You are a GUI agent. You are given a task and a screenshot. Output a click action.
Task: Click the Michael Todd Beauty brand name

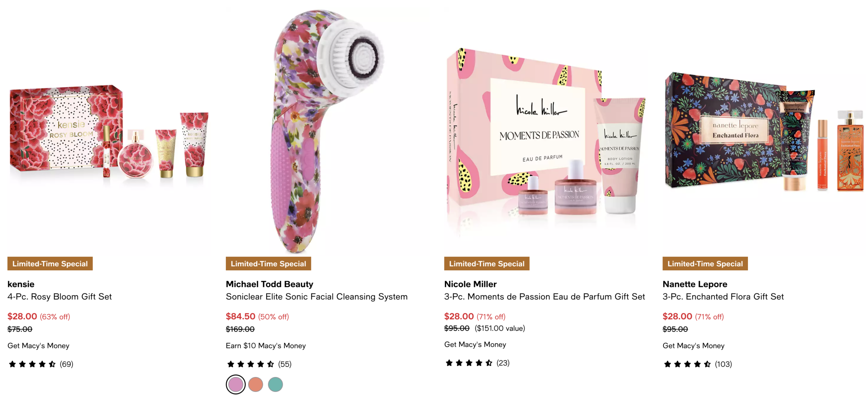[x=269, y=284]
